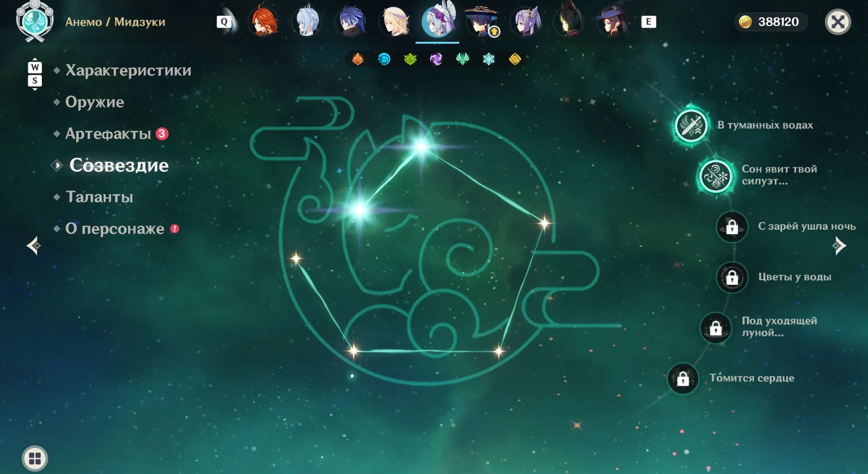Screen dimensions: 868x474
Task: Click the W up-navigation key hint
Action: point(35,67)
